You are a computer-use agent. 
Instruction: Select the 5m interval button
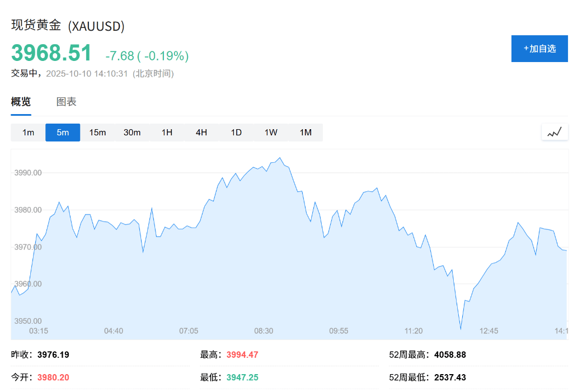click(63, 133)
